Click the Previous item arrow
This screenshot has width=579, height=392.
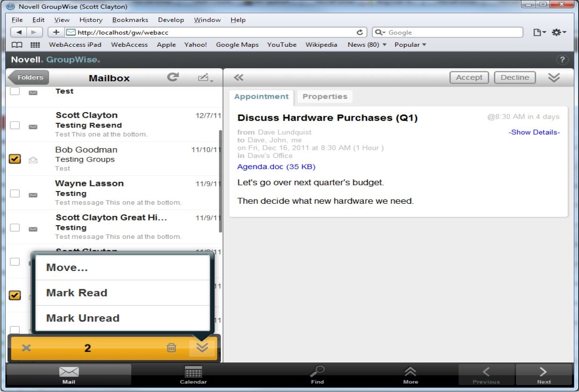[x=486, y=375]
